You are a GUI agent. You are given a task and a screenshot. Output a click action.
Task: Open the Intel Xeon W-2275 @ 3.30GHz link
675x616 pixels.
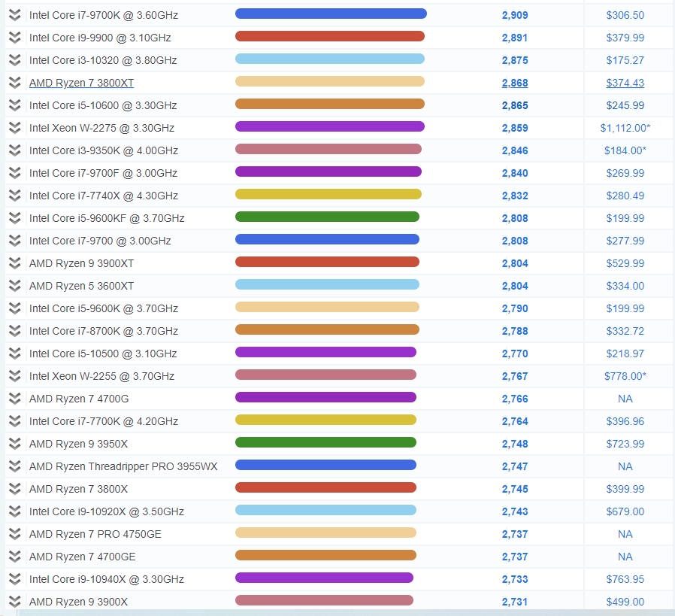pos(101,128)
